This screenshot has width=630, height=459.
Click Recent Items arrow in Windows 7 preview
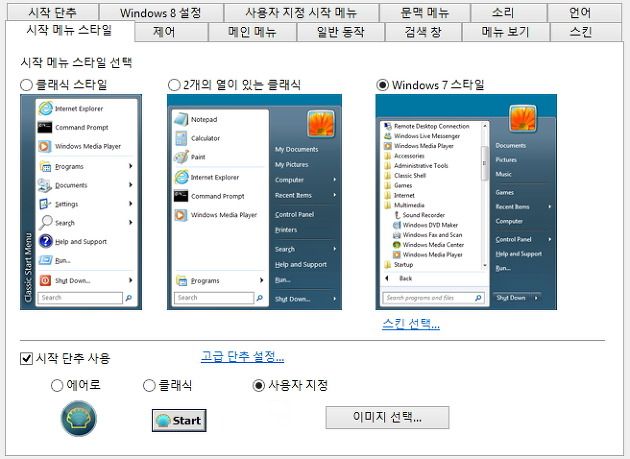click(x=550, y=207)
